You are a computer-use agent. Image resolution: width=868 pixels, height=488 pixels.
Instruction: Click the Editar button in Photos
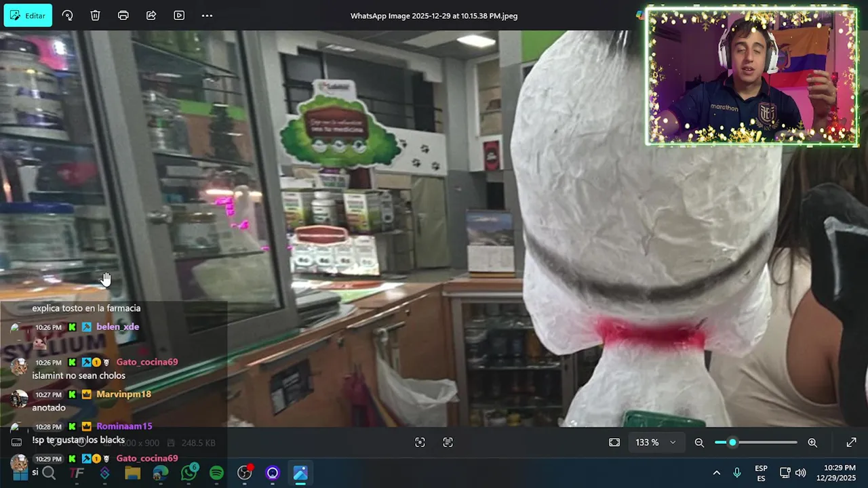pyautogui.click(x=28, y=16)
